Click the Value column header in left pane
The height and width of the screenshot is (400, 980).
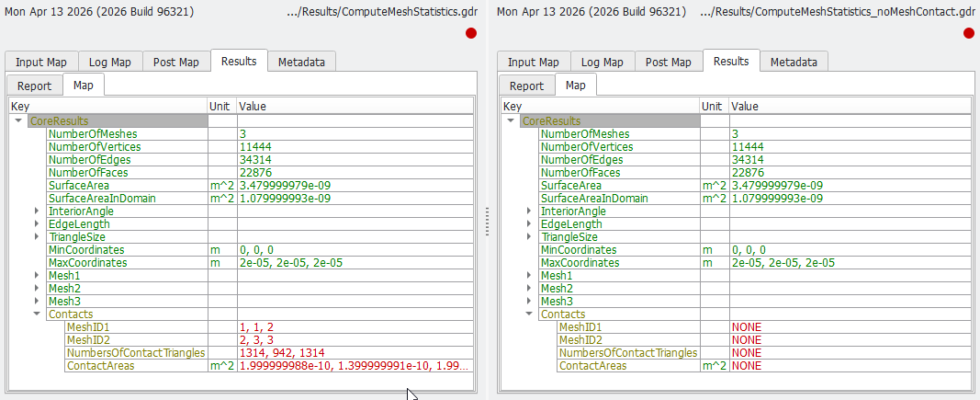[355, 107]
